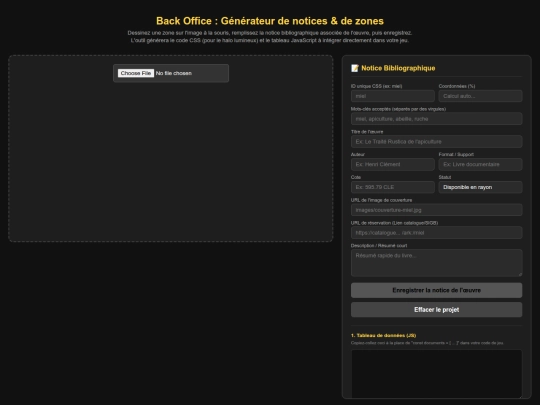
Task: Focus the Mots-clés acceptés input
Action: (x=437, y=119)
